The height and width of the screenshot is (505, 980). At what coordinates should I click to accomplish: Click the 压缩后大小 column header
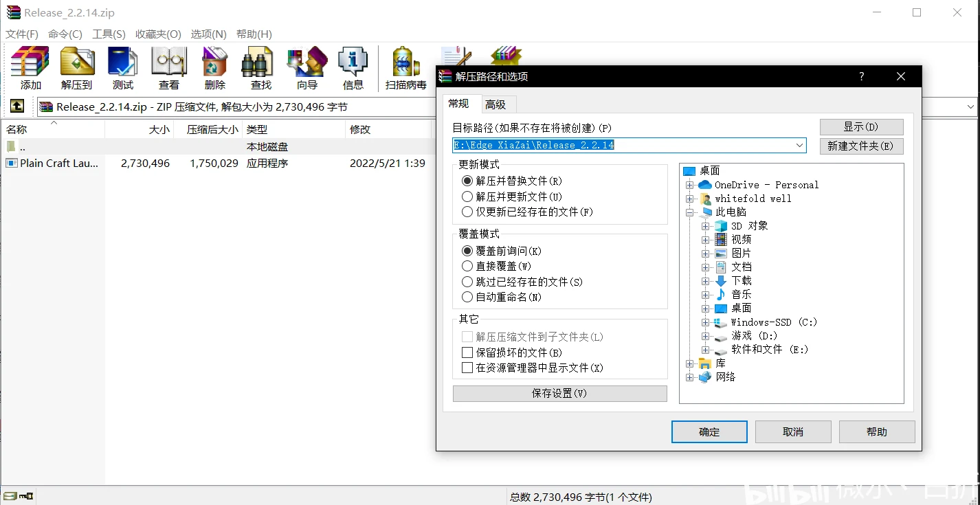click(208, 129)
